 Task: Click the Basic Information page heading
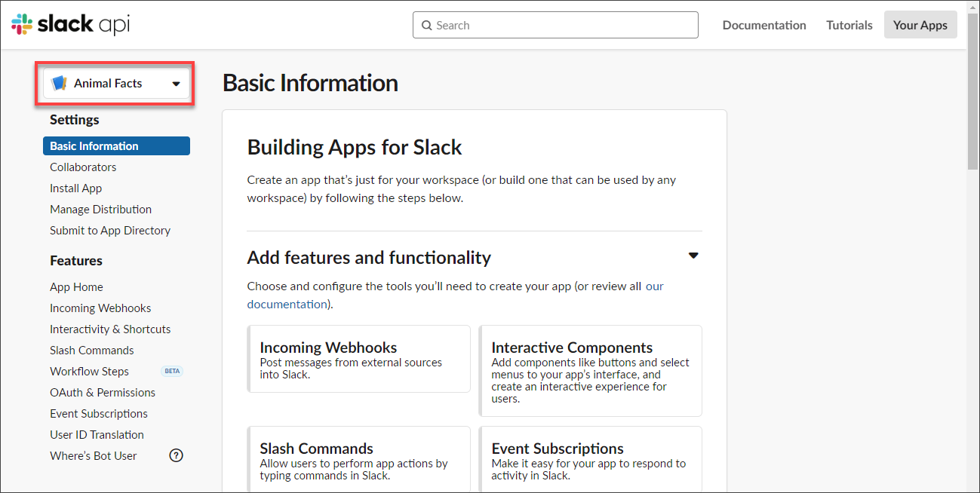coord(310,83)
